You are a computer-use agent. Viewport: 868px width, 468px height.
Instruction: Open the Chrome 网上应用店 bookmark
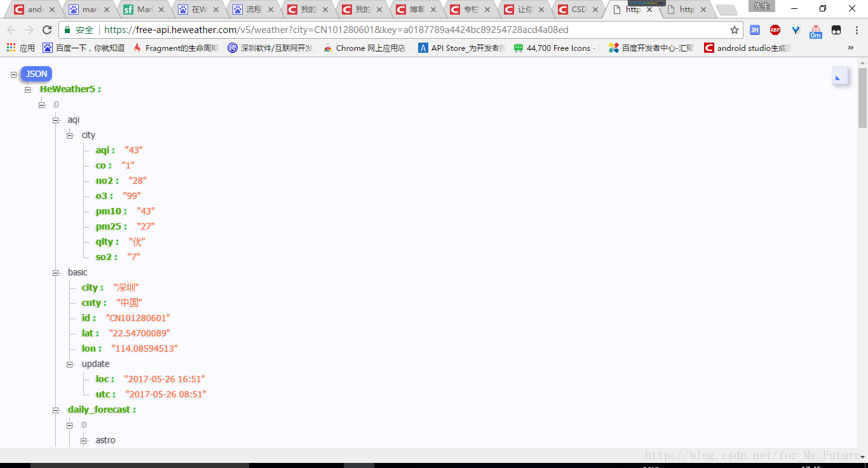(364, 48)
